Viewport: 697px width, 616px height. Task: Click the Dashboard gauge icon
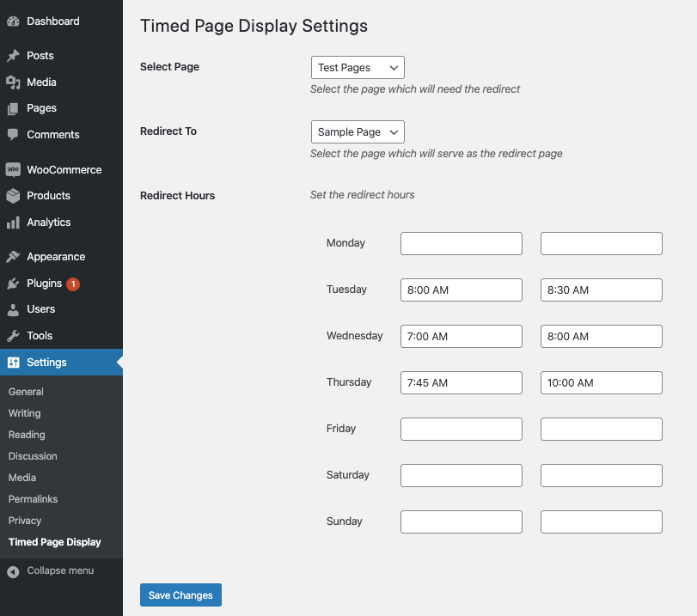tap(13, 21)
